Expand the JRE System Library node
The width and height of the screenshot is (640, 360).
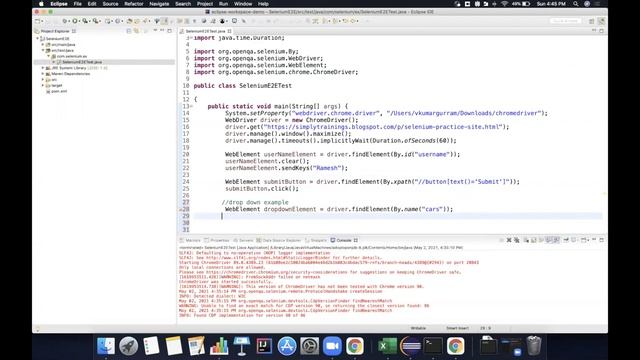coord(43,68)
